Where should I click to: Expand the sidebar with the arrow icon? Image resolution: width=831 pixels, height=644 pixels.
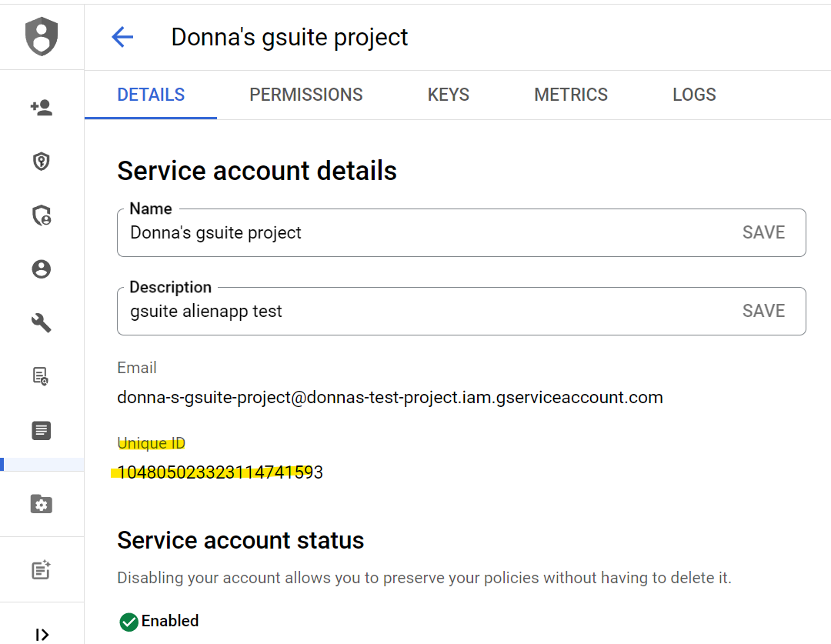pos(42,635)
